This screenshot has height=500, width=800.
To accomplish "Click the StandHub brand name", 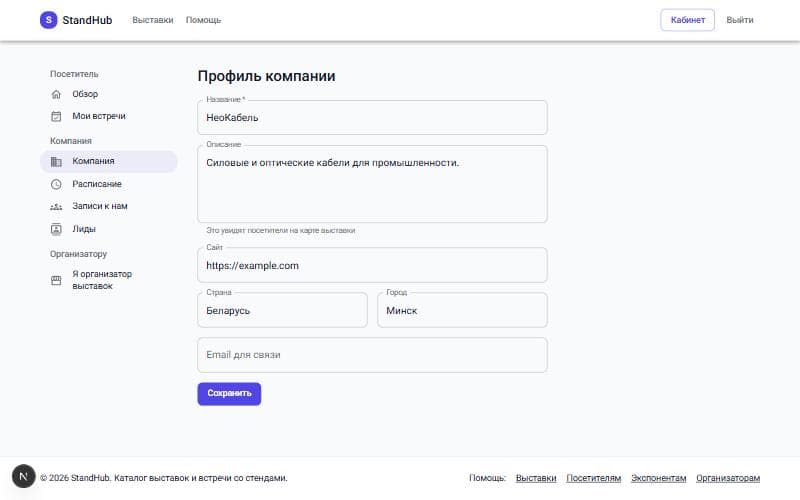I will [x=87, y=20].
